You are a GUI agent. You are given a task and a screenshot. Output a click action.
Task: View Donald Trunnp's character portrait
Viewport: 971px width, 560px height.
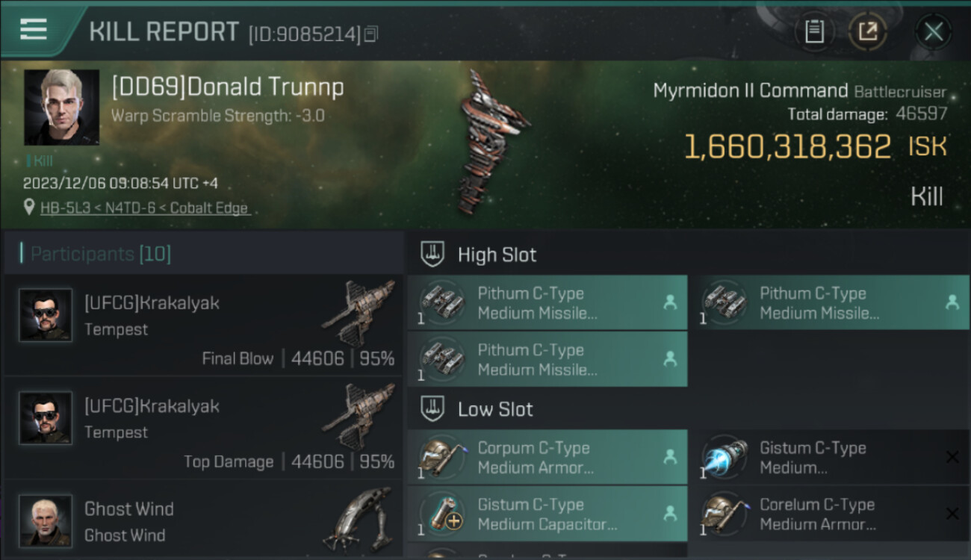(x=61, y=108)
